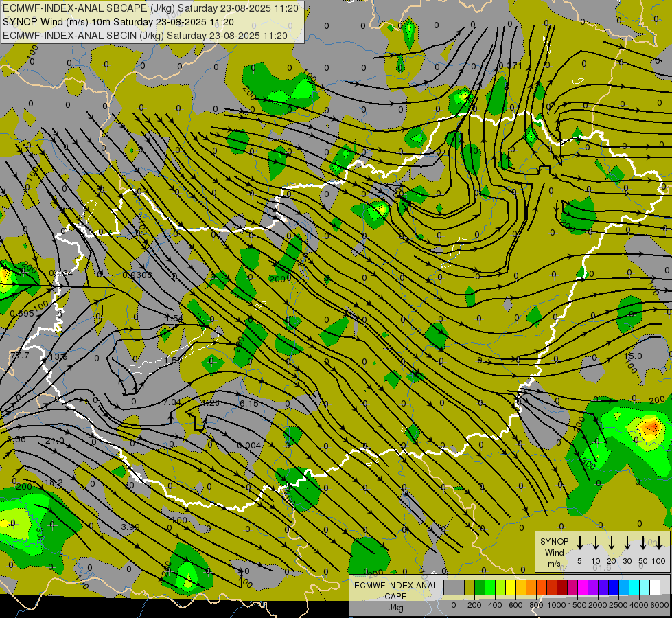Viewport: 672px width, 618px height.
Task: Click the '1000' tick label on CAPE scale
Action: (556, 605)
